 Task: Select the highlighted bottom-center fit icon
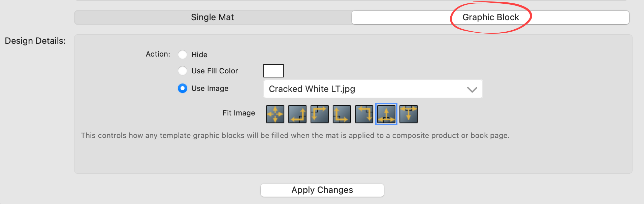tap(386, 114)
